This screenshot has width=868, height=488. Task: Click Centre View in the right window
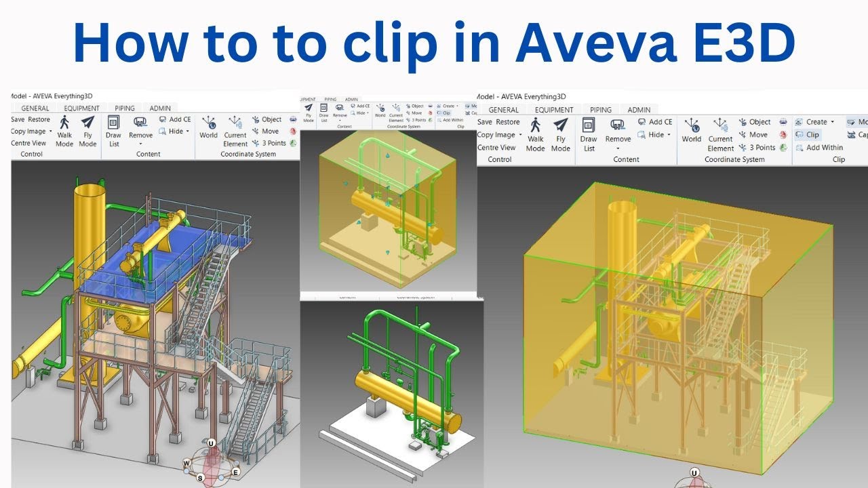(x=497, y=147)
